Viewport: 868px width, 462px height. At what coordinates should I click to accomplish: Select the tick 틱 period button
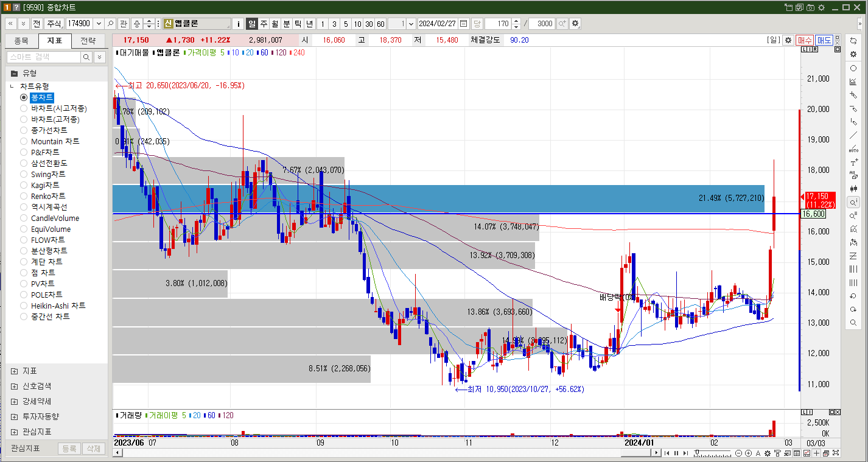coord(298,24)
